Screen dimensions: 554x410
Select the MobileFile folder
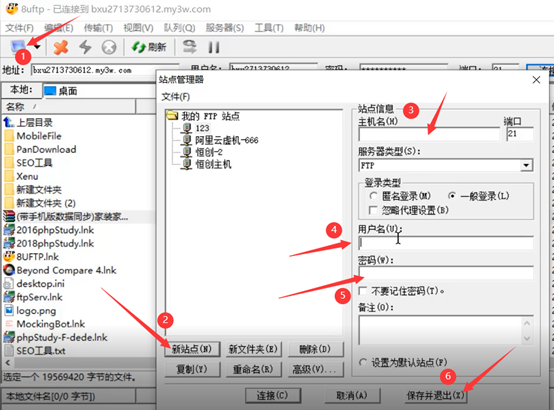tap(39, 136)
